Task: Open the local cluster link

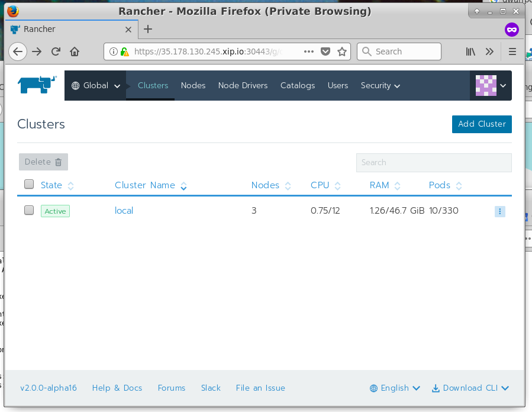Action: 124,211
